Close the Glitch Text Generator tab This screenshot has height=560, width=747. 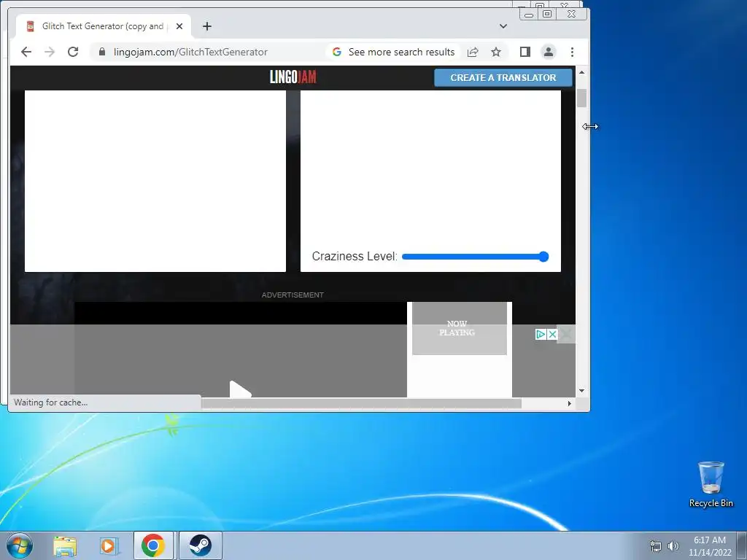179,26
